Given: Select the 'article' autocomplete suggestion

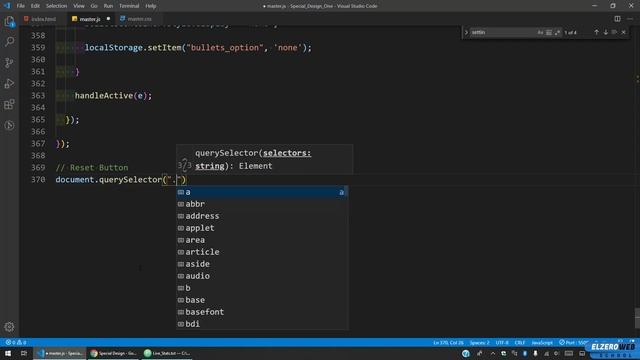Looking at the screenshot, I should (262, 252).
